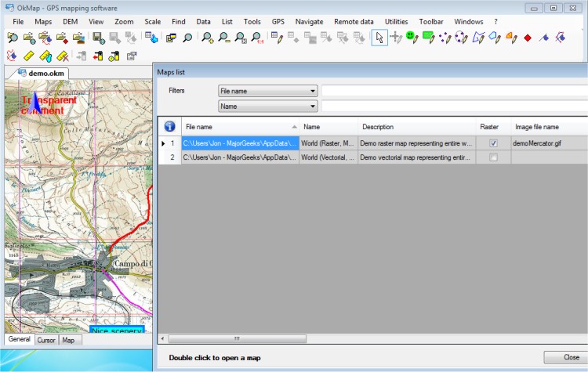Open the Map tab at bottom
588x372 pixels.
pos(68,340)
